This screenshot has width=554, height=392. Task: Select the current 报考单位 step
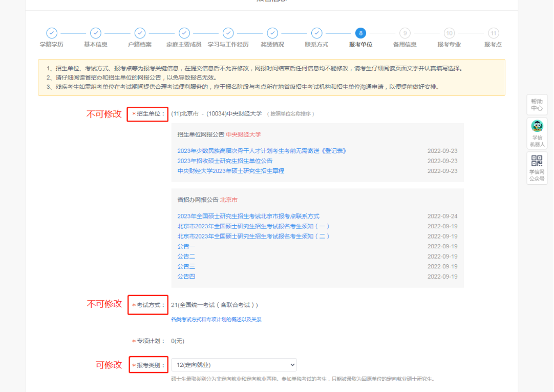coord(361,33)
